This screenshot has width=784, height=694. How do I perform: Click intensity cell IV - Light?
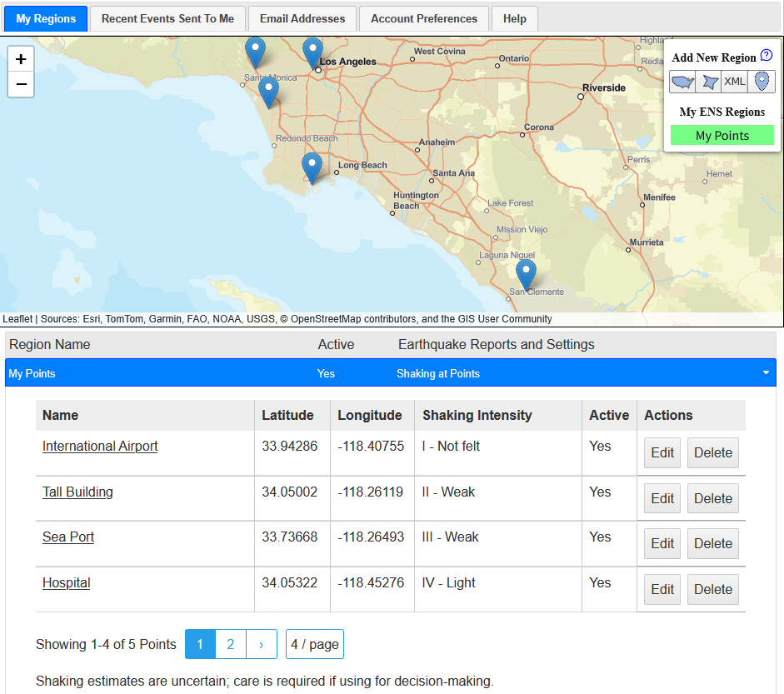tap(448, 583)
